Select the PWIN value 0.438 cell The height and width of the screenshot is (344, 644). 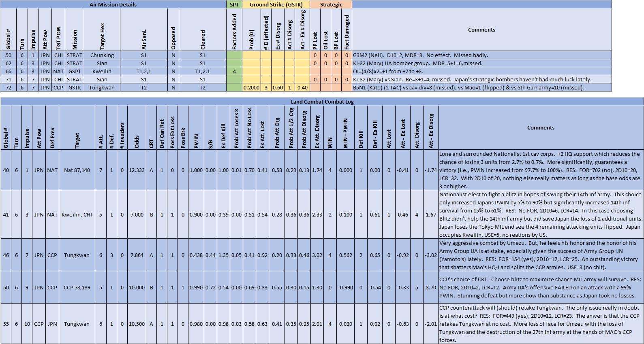coord(196,255)
